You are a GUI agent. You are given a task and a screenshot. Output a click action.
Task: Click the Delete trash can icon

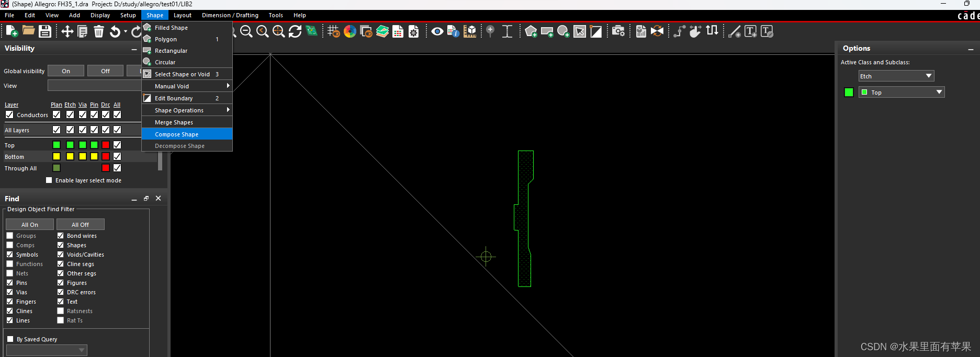pyautogui.click(x=99, y=31)
